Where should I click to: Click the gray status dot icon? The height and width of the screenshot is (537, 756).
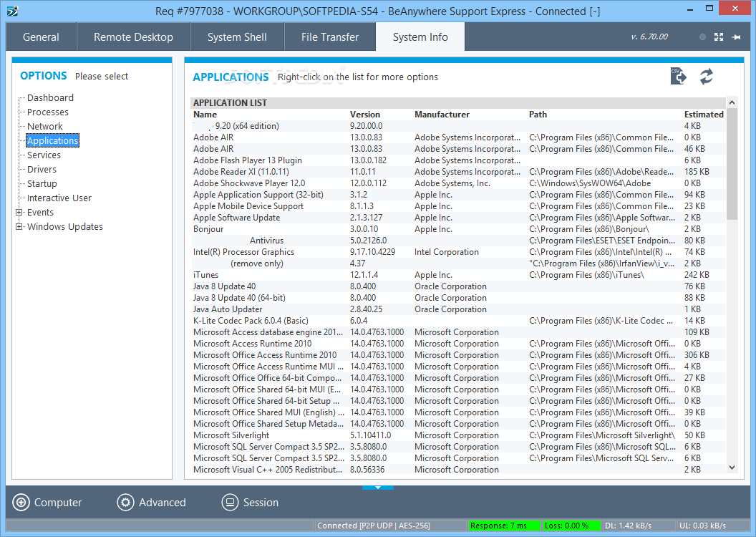[702, 37]
